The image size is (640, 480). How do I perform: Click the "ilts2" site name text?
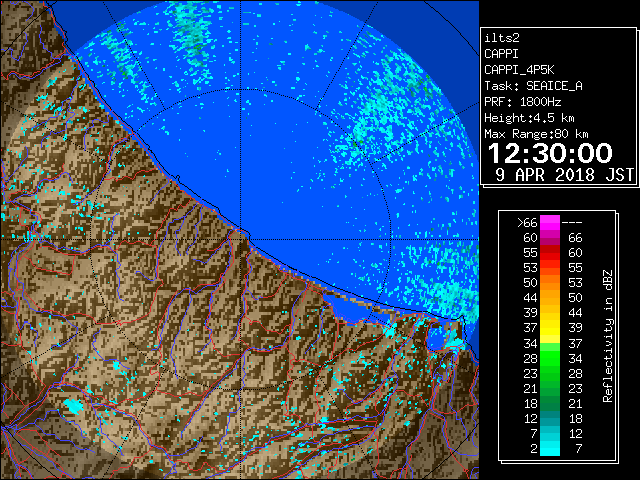502,38
